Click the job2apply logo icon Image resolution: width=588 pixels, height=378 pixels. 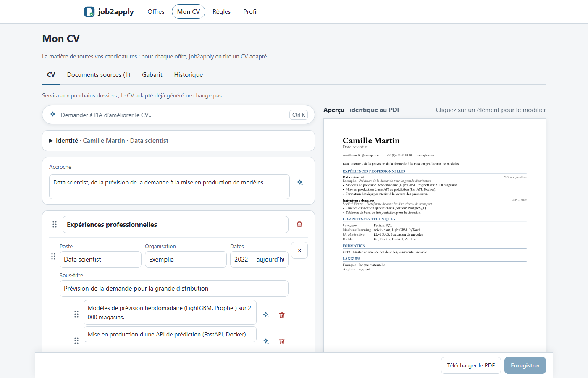click(x=89, y=12)
